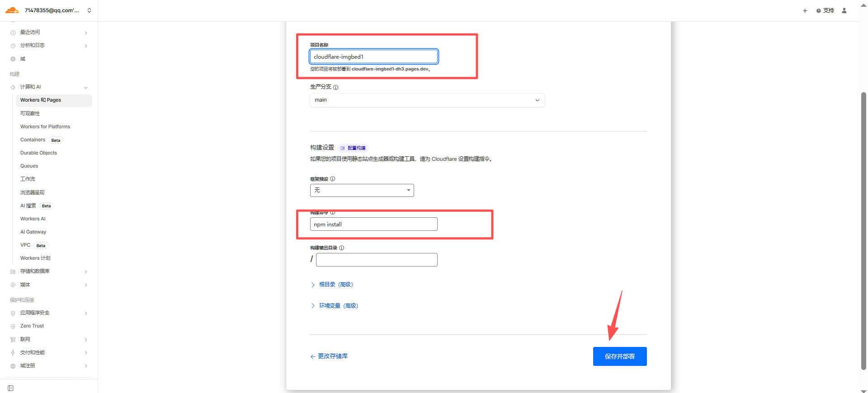Click the 计算和 AI icon

[x=13, y=87]
